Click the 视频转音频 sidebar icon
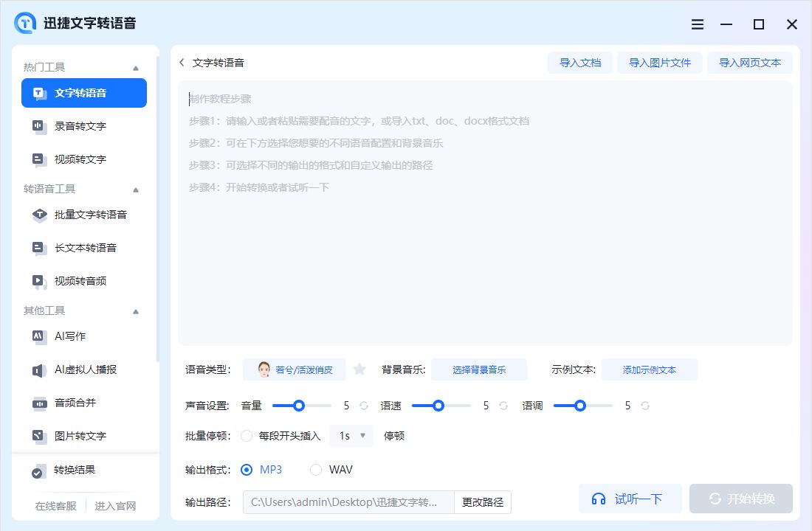812x531 pixels. pos(39,281)
